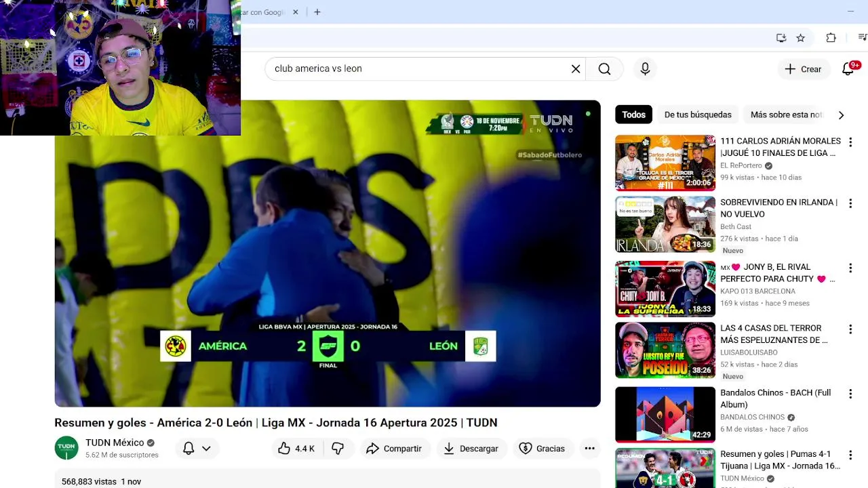
Task: Click the Gracias button
Action: pyautogui.click(x=542, y=449)
